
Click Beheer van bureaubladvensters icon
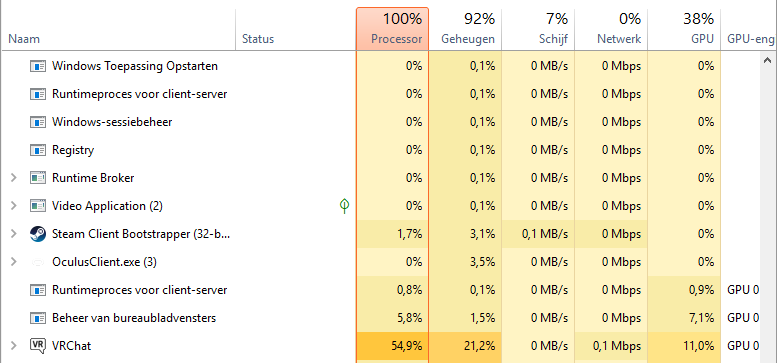click(38, 318)
